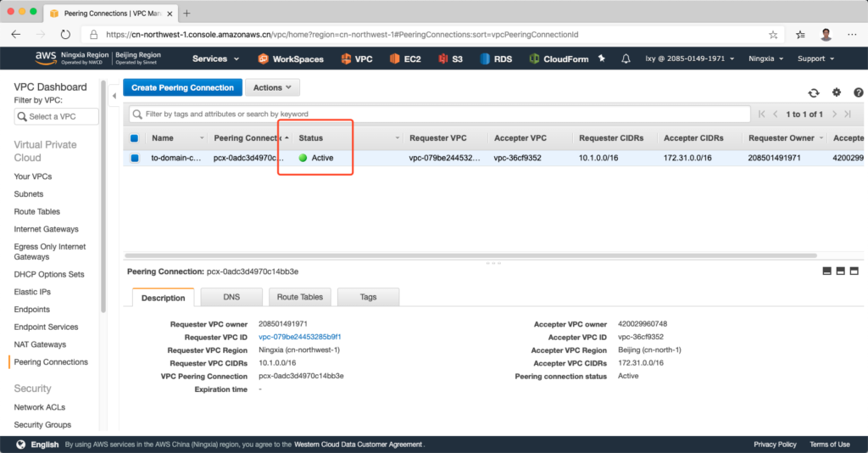Open the S3 service shortcut
This screenshot has width=868, height=453.
pyautogui.click(x=450, y=59)
